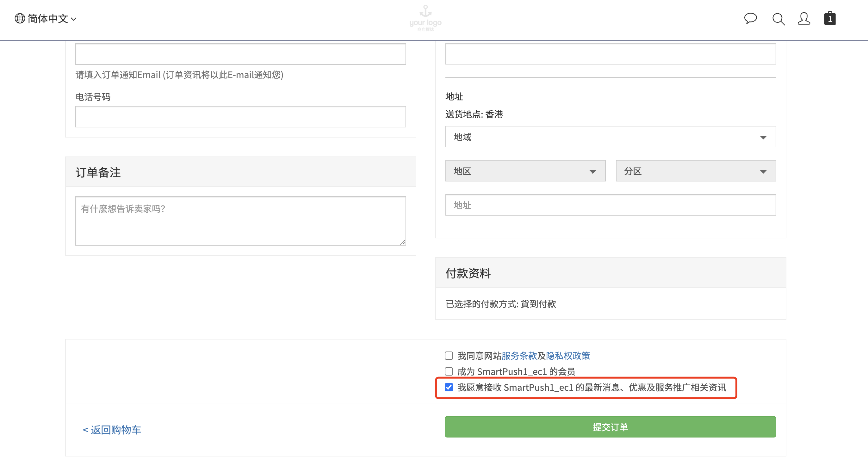
Task: Click the order remarks text area
Action: [x=240, y=221]
